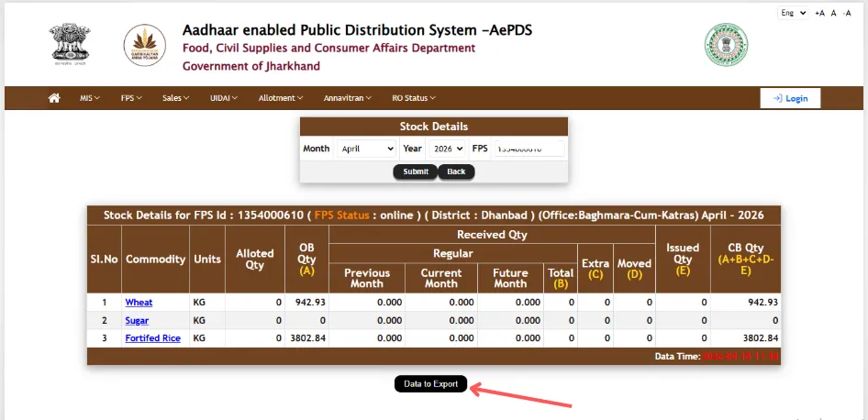This screenshot has height=420, width=868.
Task: Click the Future Month column header
Action: point(510,278)
